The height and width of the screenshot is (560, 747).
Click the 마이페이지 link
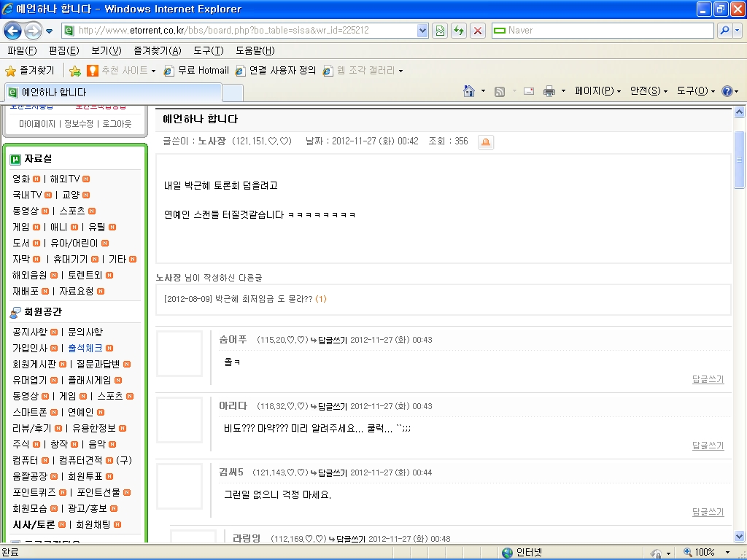[x=37, y=124]
